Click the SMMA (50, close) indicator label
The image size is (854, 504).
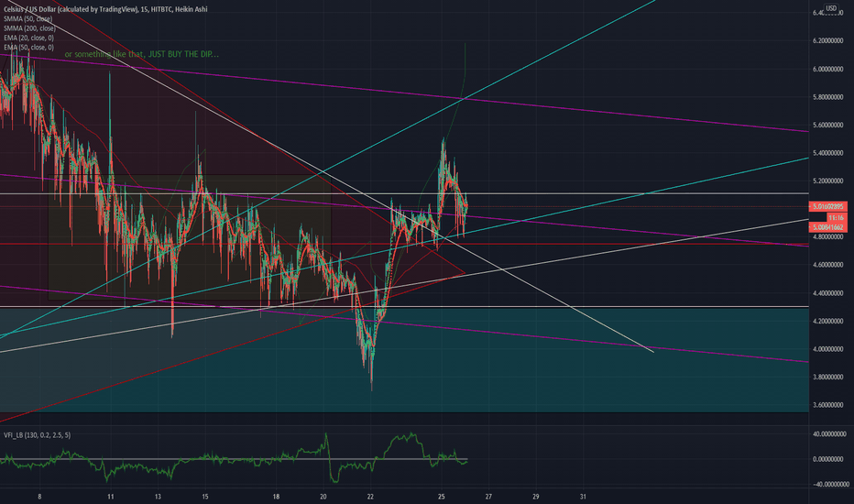click(27, 19)
